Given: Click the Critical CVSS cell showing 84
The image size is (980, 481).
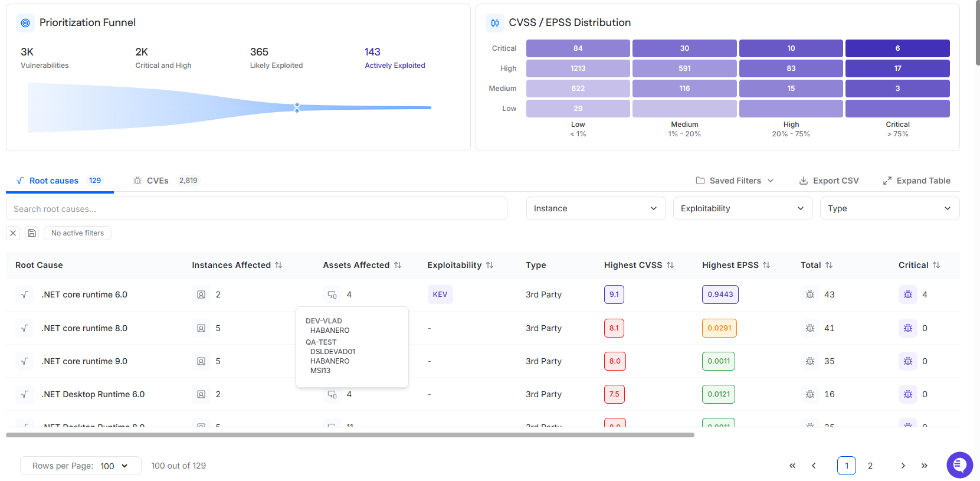Looking at the screenshot, I should point(578,48).
